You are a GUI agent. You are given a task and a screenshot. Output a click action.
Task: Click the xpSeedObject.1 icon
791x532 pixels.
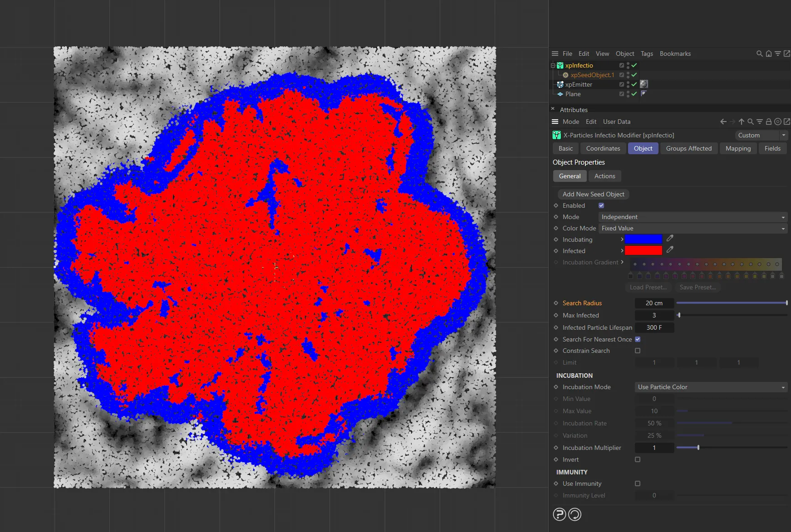click(x=567, y=75)
